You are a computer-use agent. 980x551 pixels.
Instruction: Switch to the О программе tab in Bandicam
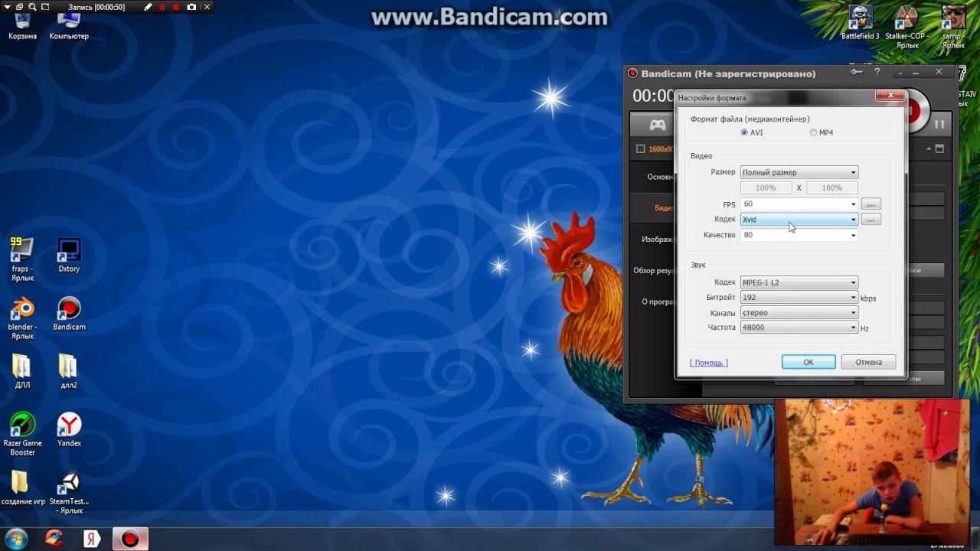(x=652, y=302)
